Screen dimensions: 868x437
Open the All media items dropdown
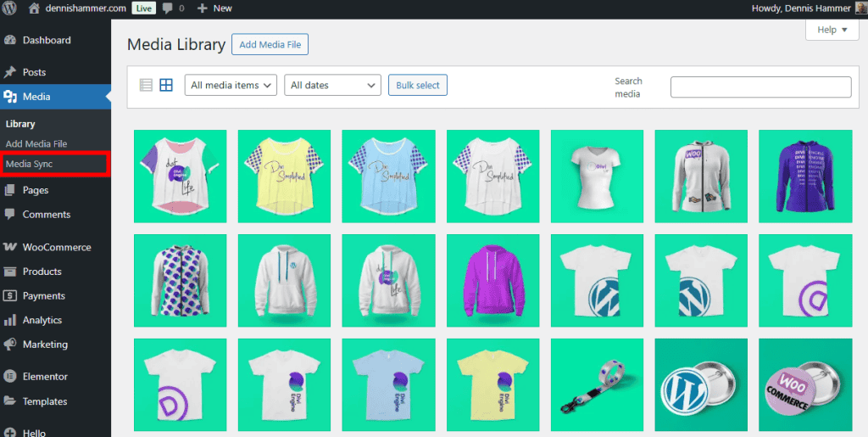[x=231, y=86]
